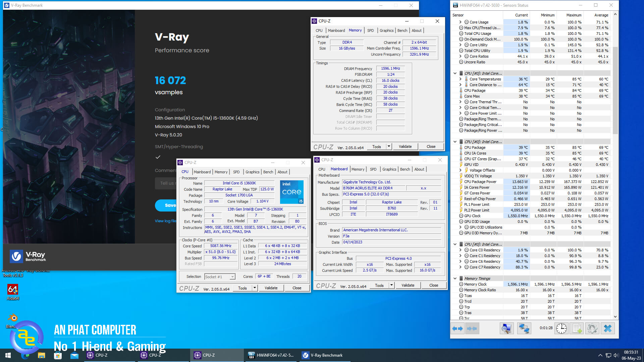Open Mainboard tab in CPU-Z CPU window
The height and width of the screenshot is (362, 644).
coord(202,172)
